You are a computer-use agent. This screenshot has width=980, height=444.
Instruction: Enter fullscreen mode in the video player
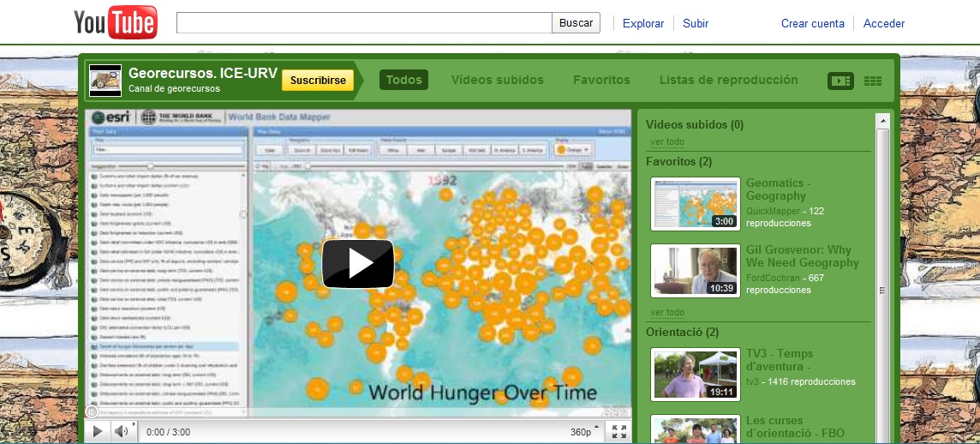point(619,431)
